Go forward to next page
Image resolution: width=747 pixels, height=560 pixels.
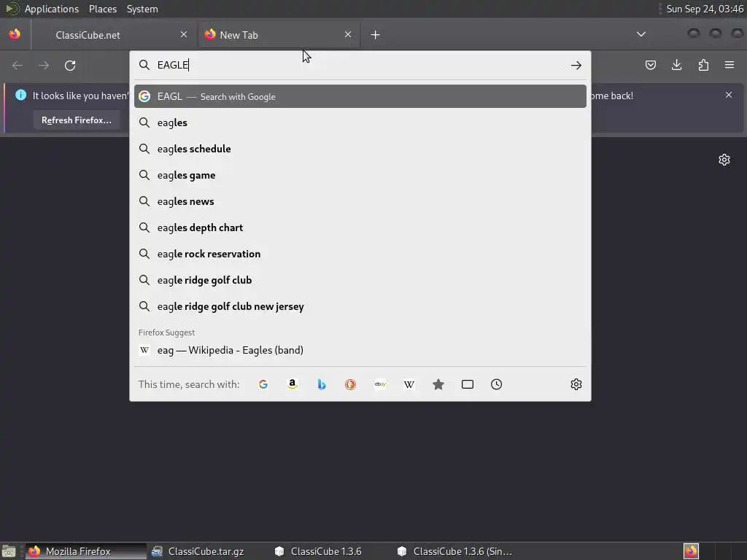pos(44,65)
